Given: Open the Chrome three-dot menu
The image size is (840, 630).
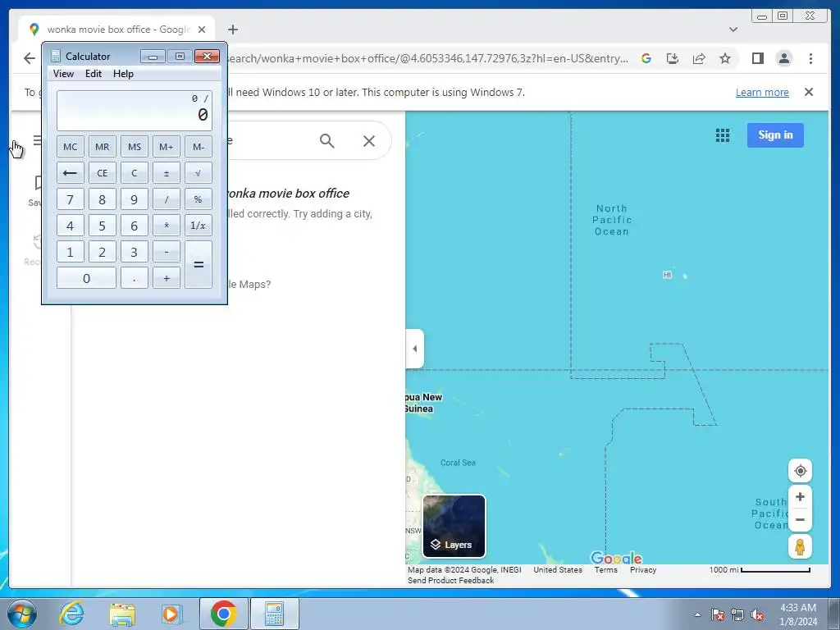Looking at the screenshot, I should point(810,58).
